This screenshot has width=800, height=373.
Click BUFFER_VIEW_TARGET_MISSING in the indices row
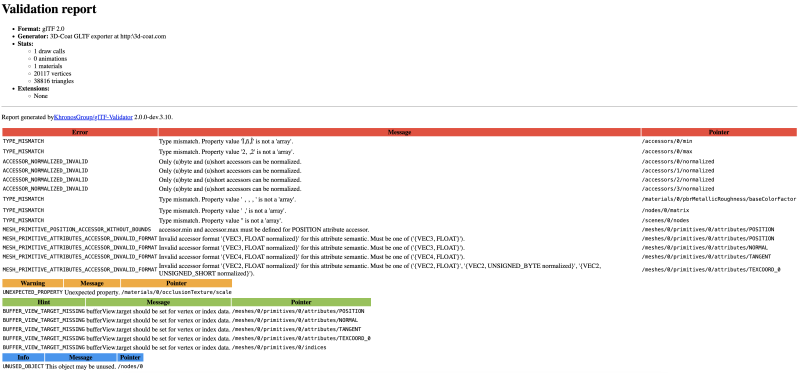pos(44,347)
